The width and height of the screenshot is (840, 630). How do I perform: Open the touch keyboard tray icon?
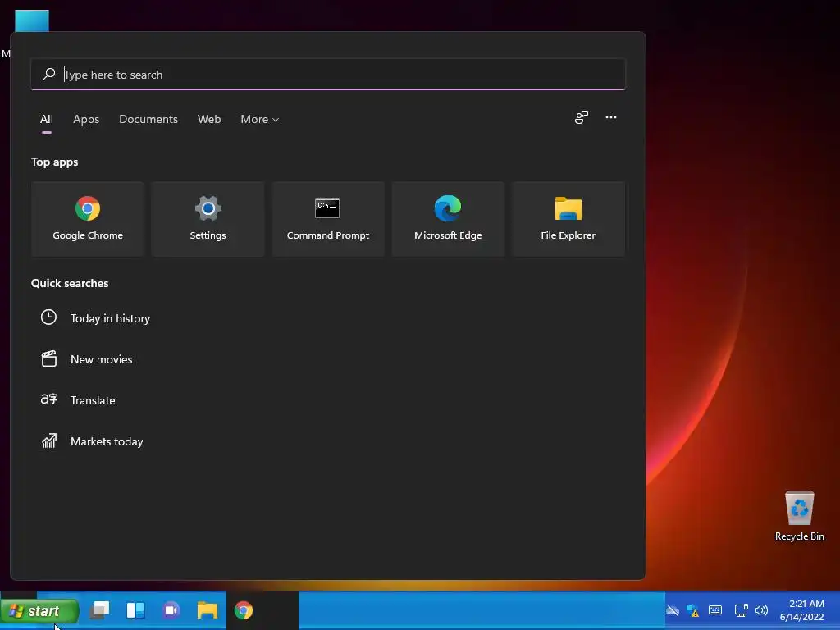point(715,610)
